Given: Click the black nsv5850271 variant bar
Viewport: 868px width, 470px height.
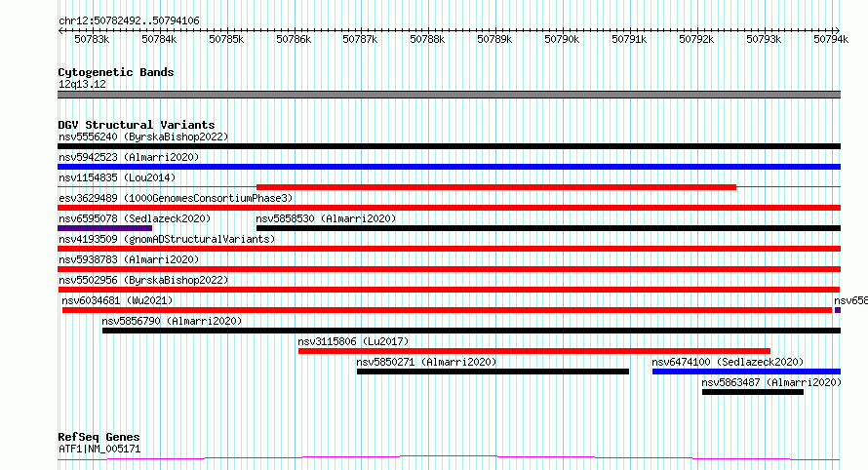Looking at the screenshot, I should 493,372.
